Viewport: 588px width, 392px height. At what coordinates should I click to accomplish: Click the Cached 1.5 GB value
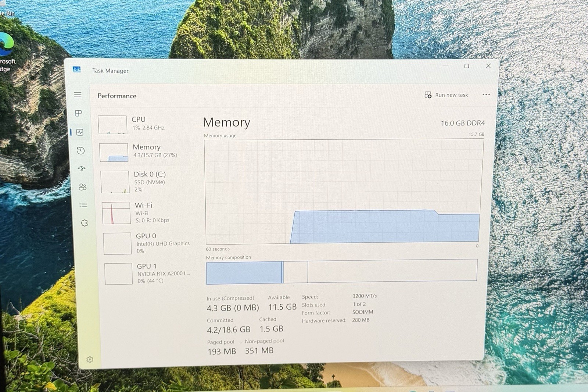[271, 329]
